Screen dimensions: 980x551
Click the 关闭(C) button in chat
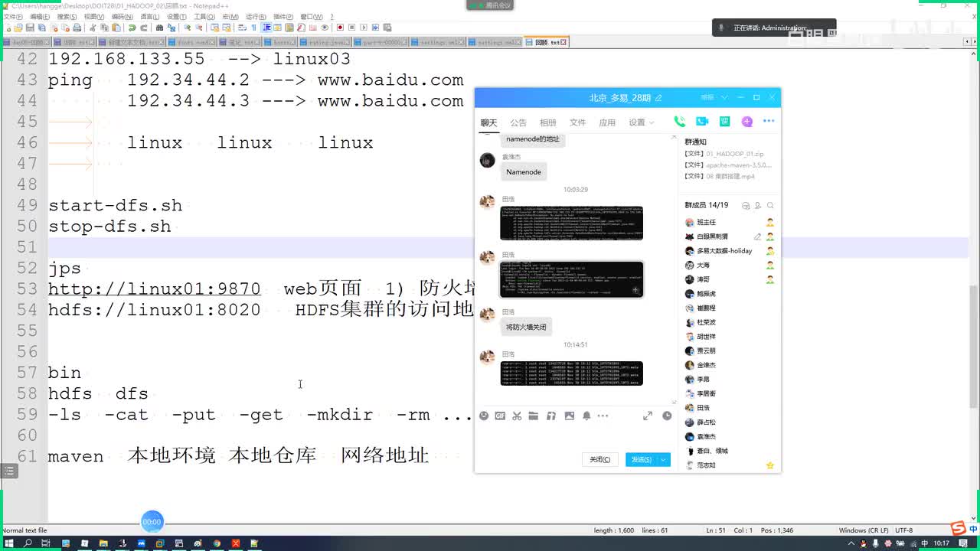coord(599,459)
